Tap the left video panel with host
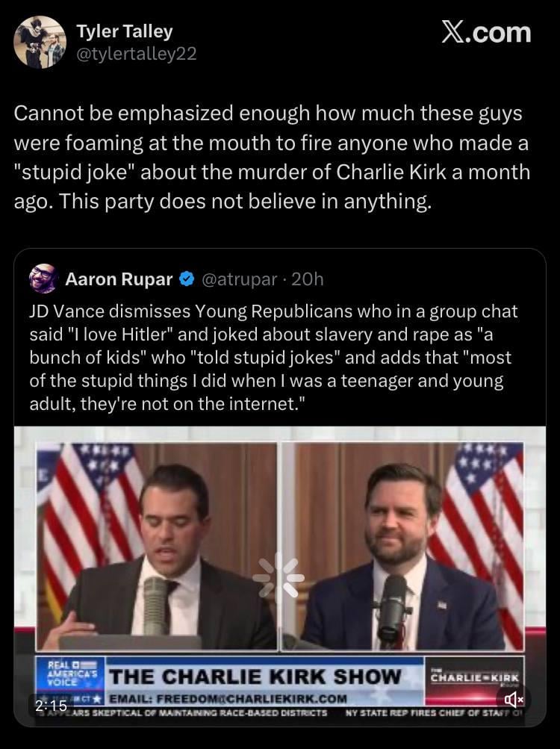 tap(158, 545)
